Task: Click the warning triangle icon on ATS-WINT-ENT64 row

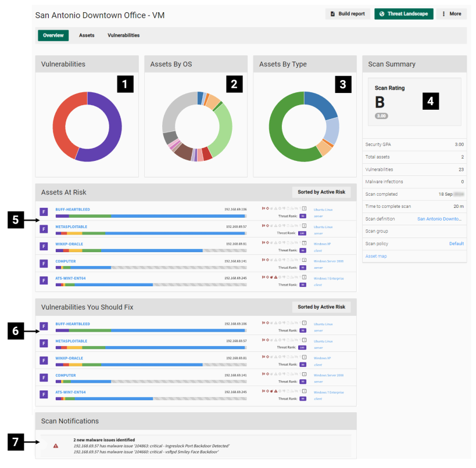Action: [x=275, y=277]
